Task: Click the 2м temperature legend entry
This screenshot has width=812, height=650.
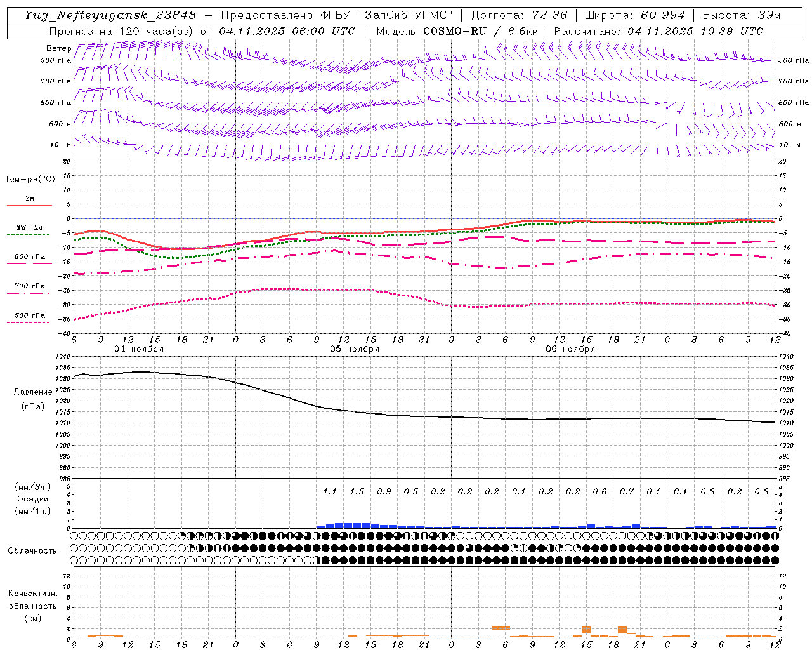Action: 29,199
